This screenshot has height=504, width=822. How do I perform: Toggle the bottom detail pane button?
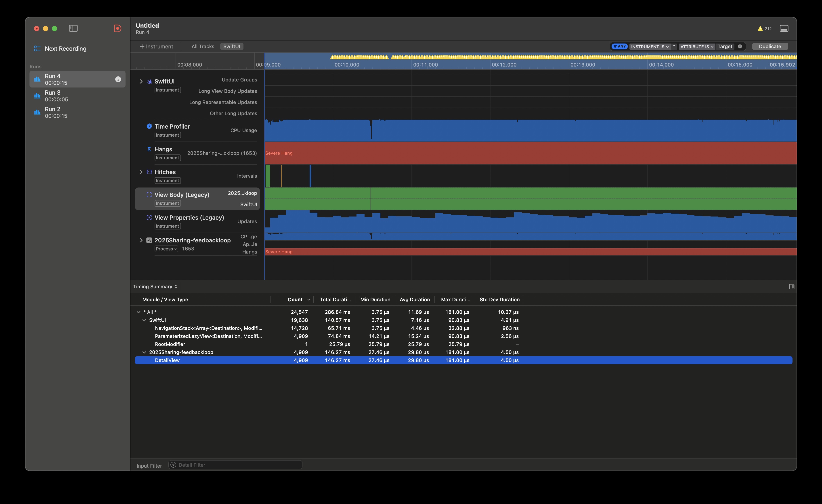pos(784,28)
